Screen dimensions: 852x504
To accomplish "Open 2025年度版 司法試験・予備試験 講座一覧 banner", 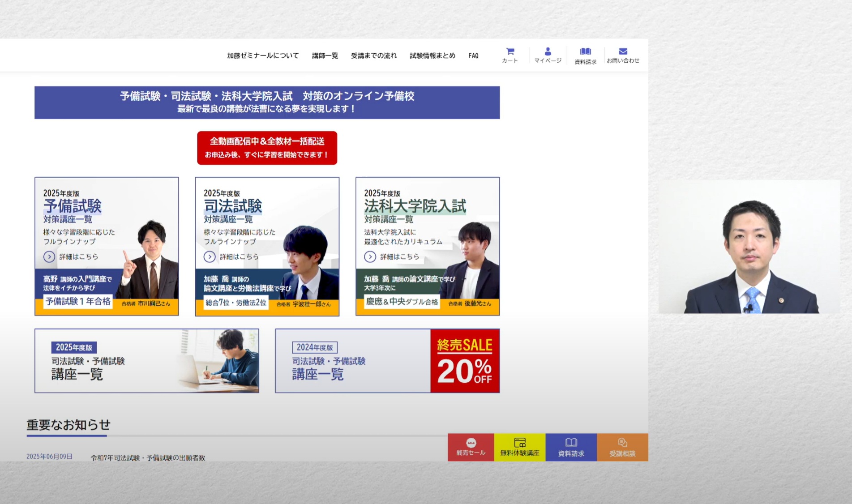I will tap(147, 361).
